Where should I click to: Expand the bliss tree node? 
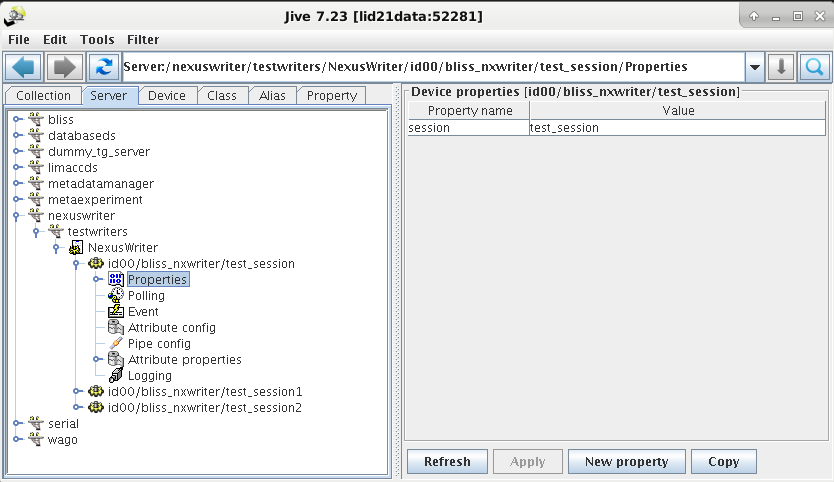point(16,120)
